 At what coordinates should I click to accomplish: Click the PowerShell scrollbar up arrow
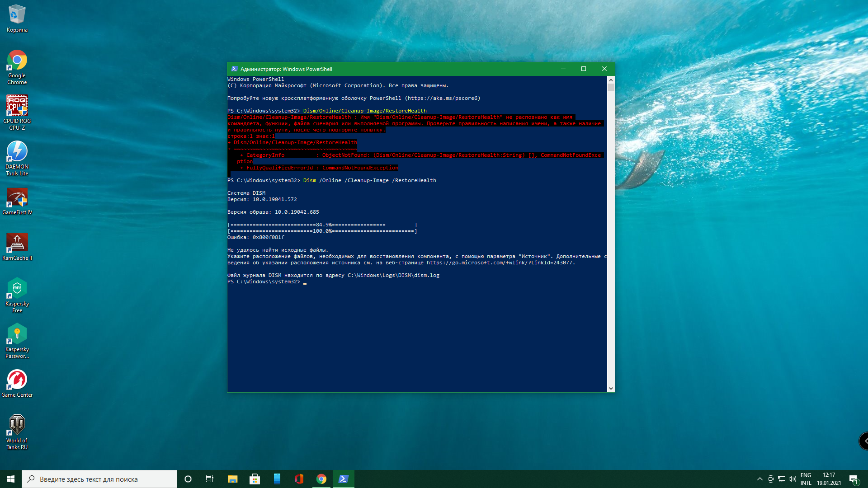[x=611, y=80]
